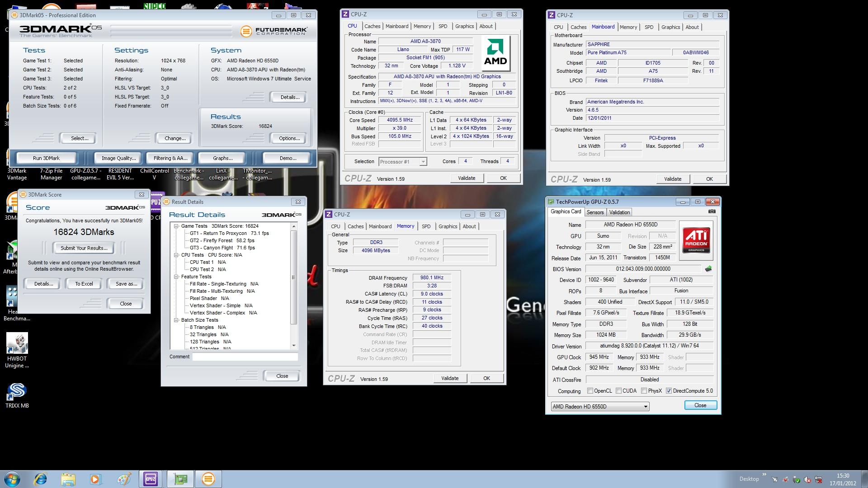Click the Filtering & AA button
Screen dimensions: 868x488
point(170,158)
